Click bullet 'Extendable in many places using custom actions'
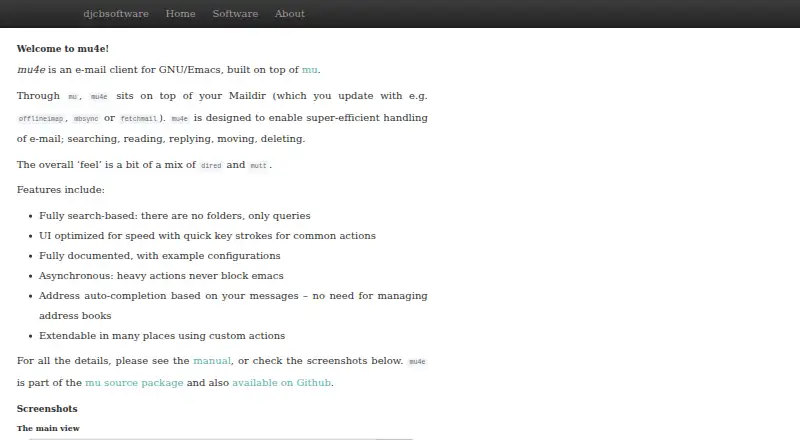Screen dimensions: 800x440 point(162,336)
